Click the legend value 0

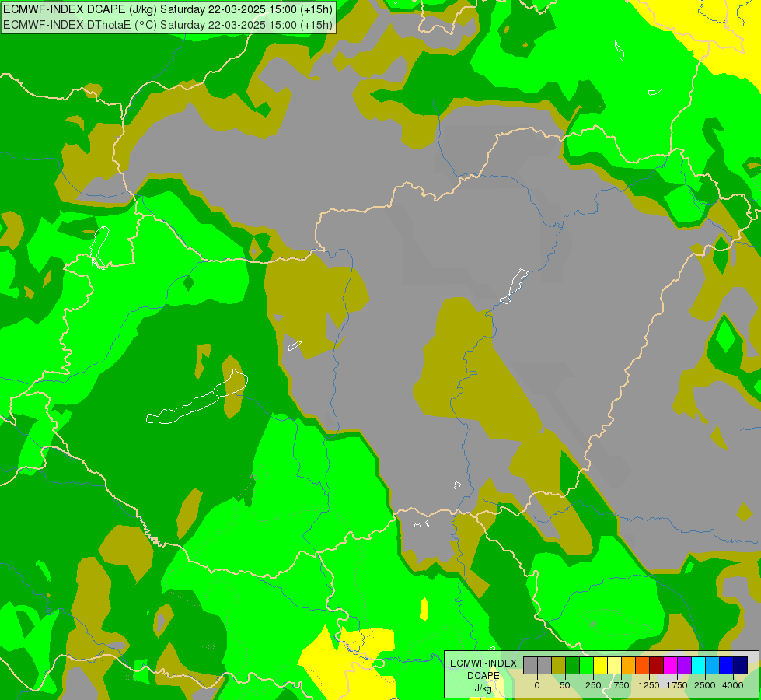pos(537,685)
